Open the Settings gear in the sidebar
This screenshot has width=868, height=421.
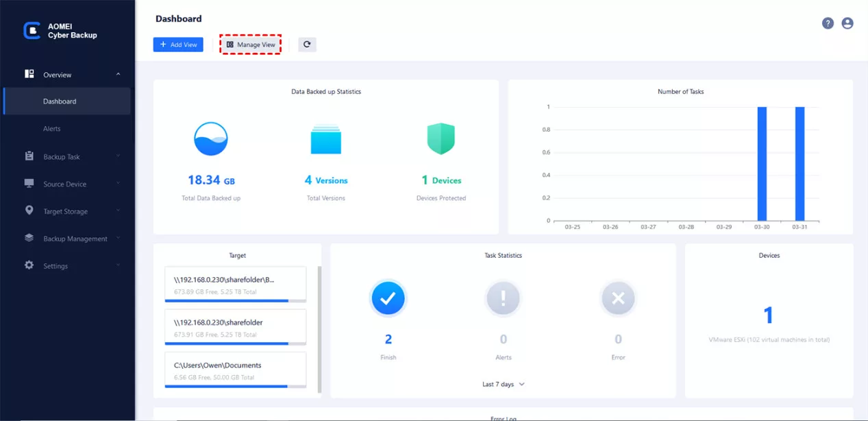coord(28,265)
